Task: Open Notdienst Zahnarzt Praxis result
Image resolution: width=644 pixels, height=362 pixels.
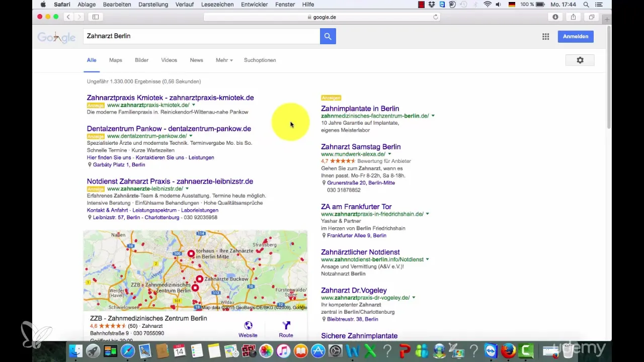Action: pos(170,181)
